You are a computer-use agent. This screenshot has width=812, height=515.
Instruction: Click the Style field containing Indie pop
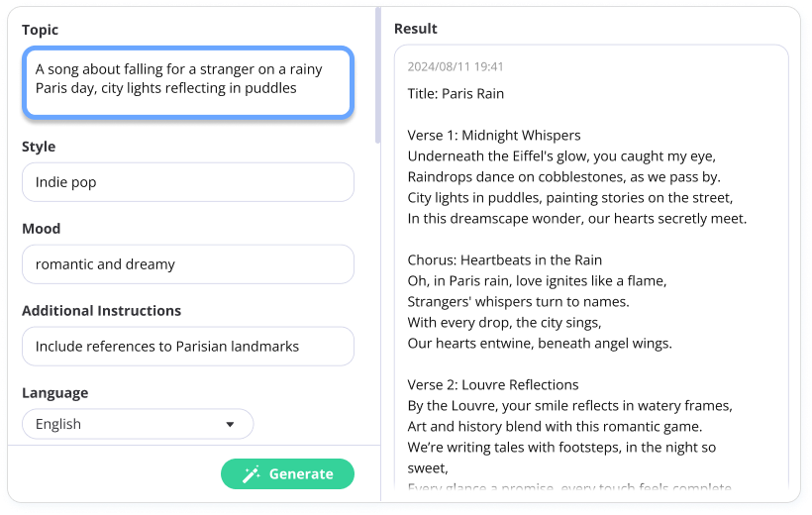point(188,182)
